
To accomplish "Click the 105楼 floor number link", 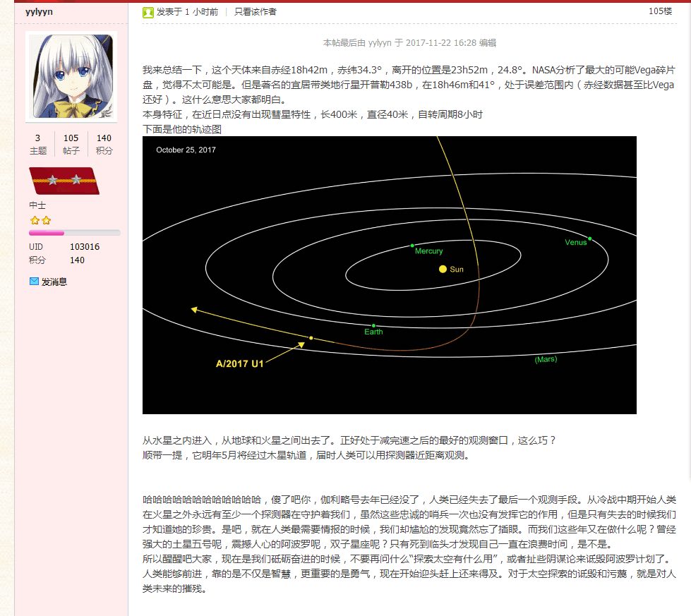I will 660,11.
